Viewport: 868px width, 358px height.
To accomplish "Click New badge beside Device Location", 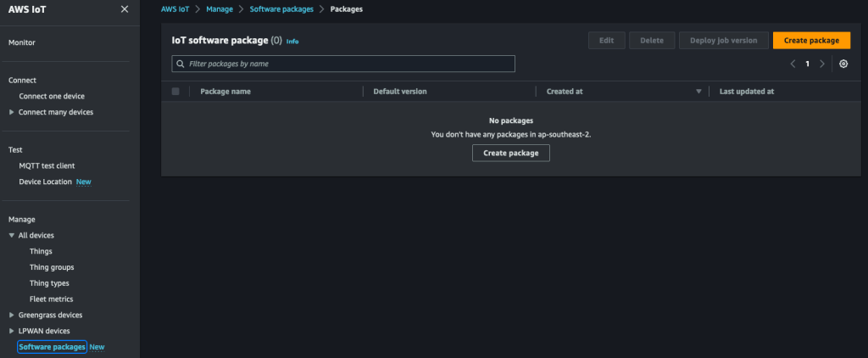I will [84, 182].
